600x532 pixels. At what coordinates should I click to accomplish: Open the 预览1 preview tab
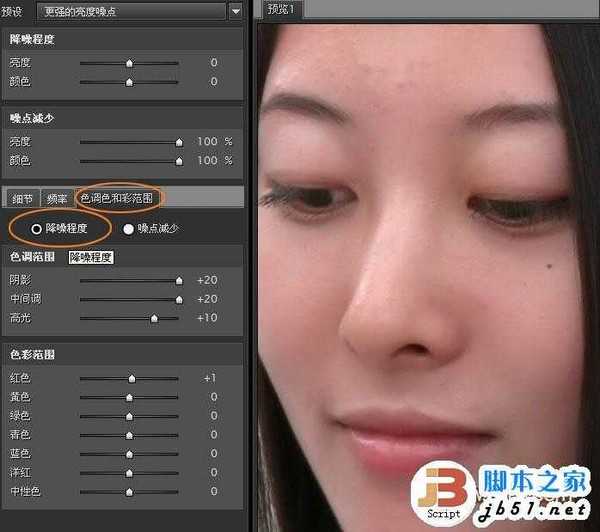pyautogui.click(x=286, y=10)
